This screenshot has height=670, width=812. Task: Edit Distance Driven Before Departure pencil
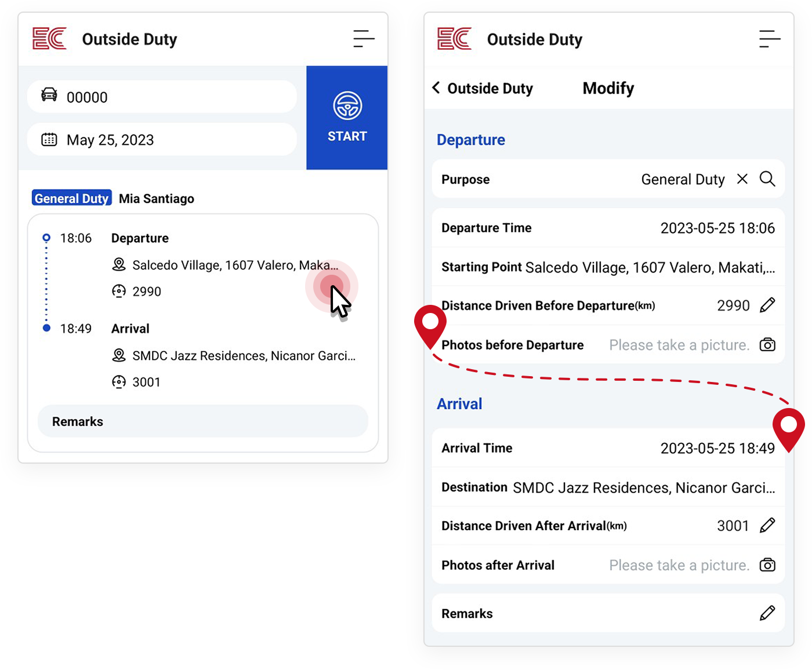(x=767, y=305)
